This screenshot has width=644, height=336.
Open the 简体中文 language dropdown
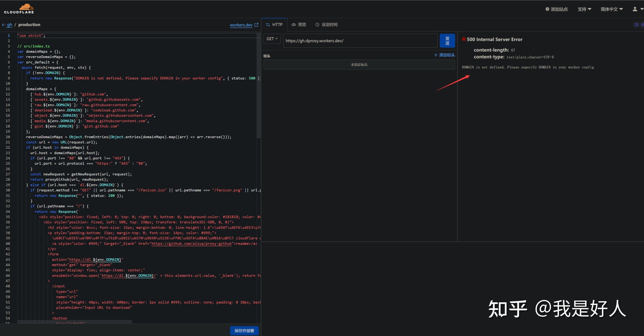[612, 9]
